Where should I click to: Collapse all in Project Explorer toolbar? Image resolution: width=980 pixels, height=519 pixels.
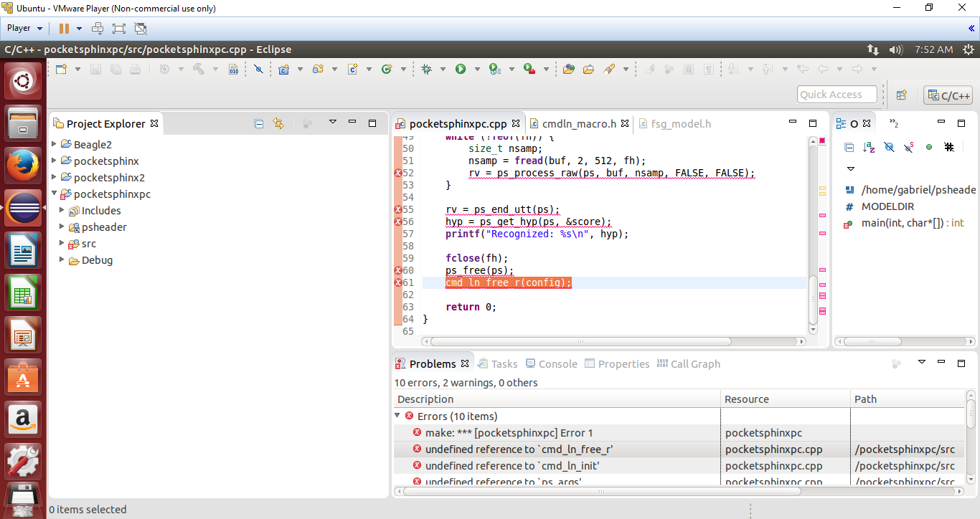259,123
